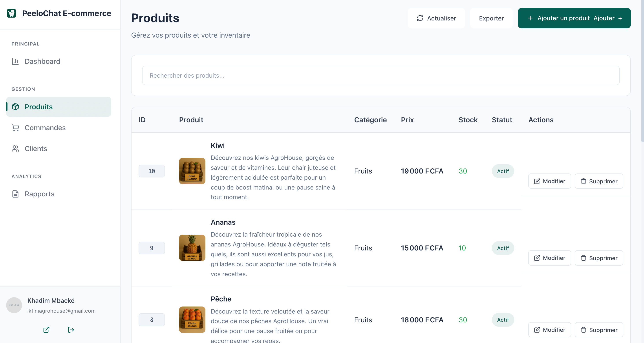Focus the Rechercher des produits search field
Image resolution: width=644 pixels, height=343 pixels.
381,75
